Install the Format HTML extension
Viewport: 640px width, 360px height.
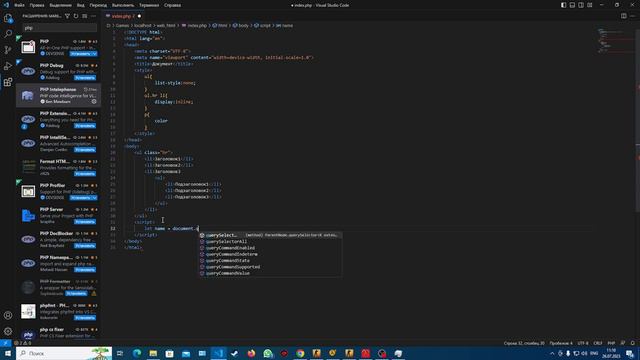click(85, 173)
